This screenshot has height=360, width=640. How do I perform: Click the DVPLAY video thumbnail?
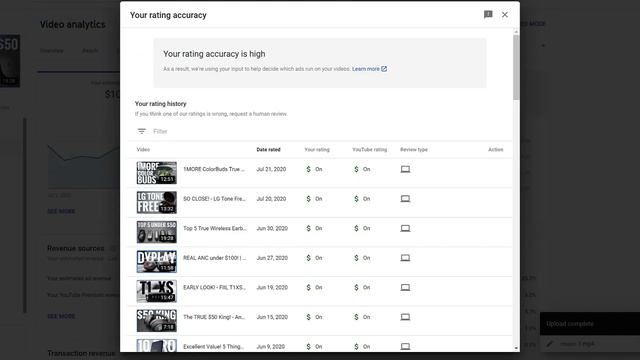(x=156, y=261)
